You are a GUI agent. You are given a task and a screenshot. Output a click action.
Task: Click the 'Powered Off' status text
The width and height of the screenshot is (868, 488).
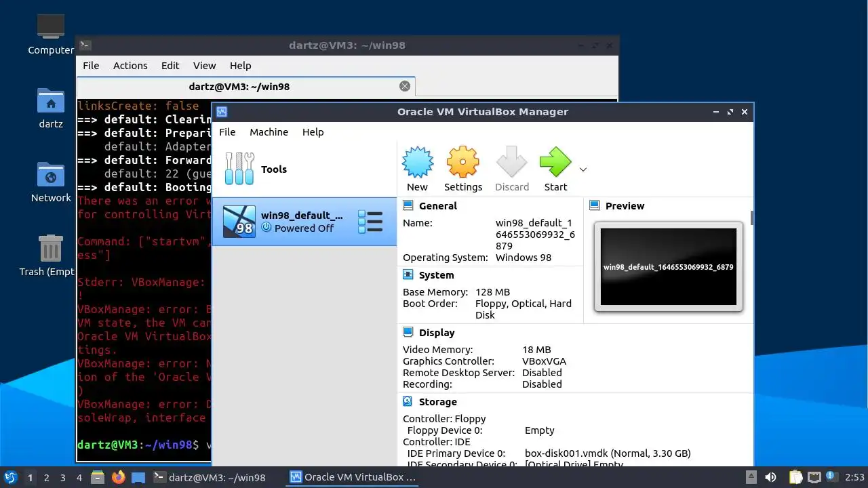[304, 228]
